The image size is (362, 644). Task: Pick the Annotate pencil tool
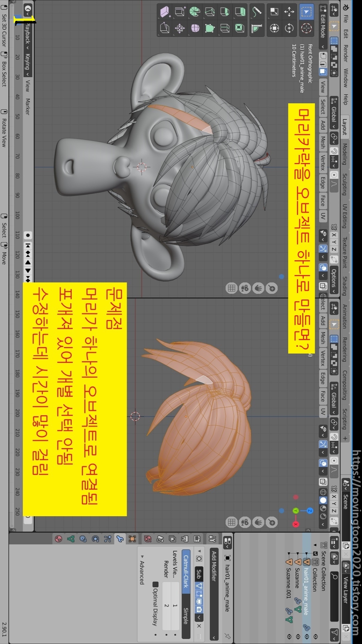(x=257, y=12)
